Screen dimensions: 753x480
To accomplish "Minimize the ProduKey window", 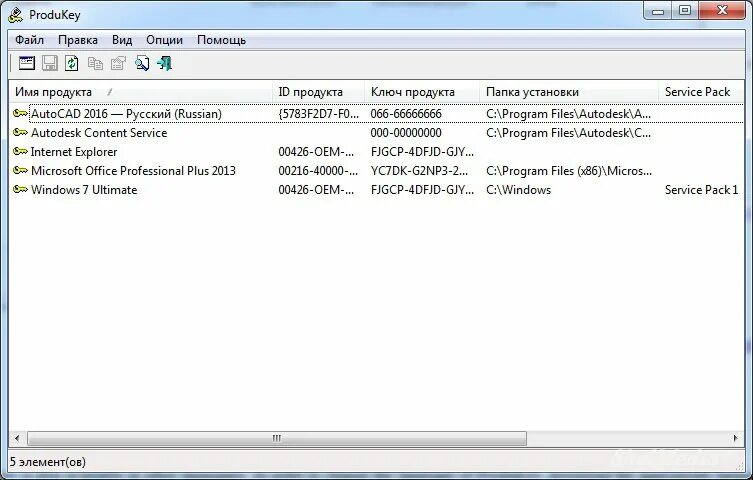I will coord(658,11).
